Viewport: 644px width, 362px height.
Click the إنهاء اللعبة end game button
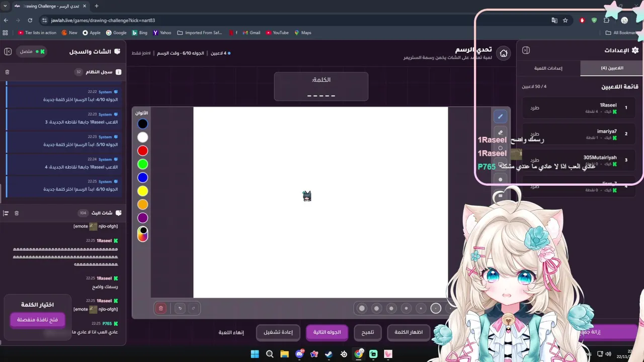231,332
